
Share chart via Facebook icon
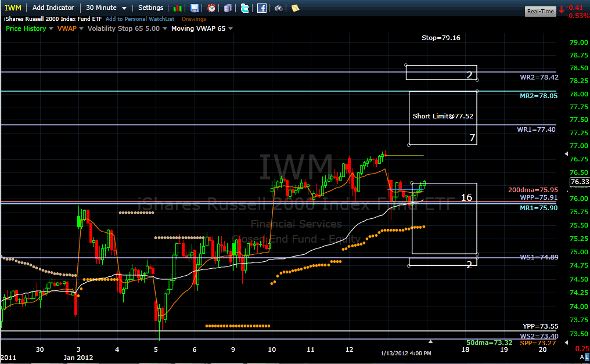point(261,8)
